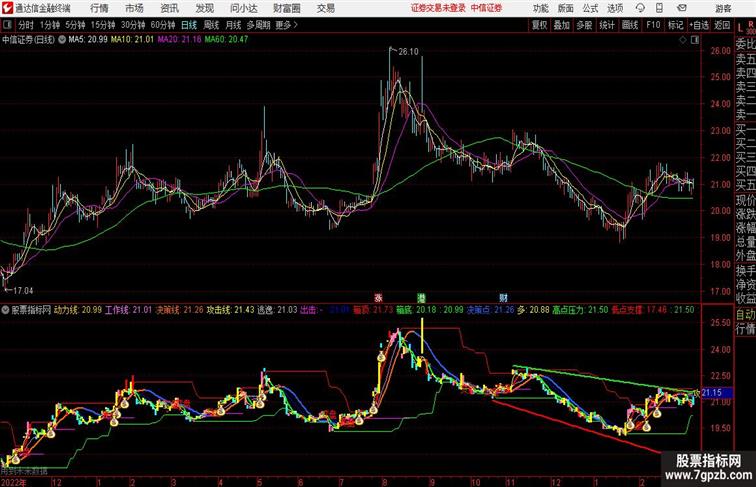
Task: Open the 选项 menu
Action: click(615, 8)
